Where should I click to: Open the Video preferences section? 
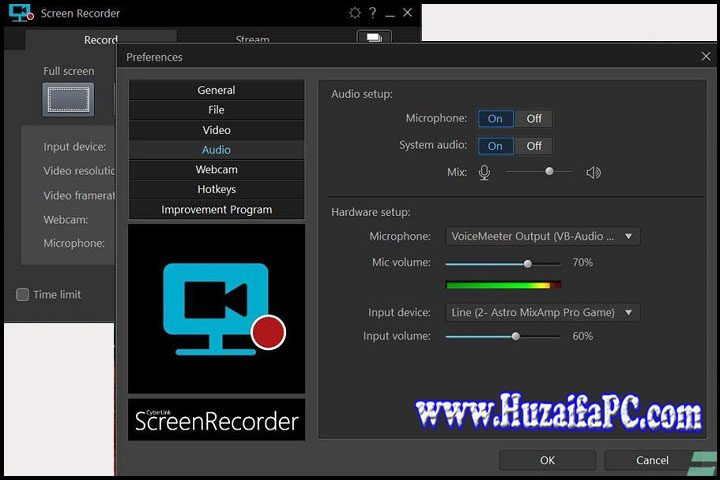(216, 130)
